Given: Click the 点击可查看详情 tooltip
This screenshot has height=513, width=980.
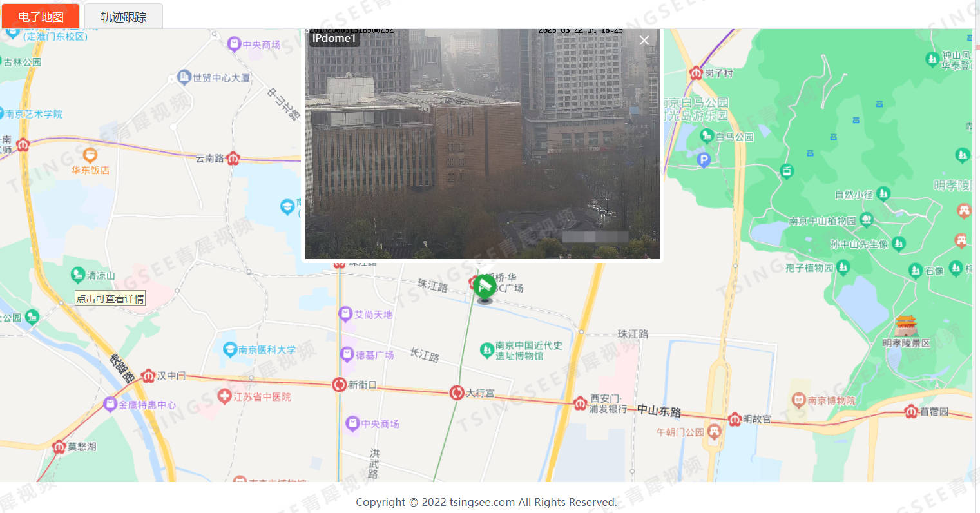Looking at the screenshot, I should (110, 298).
